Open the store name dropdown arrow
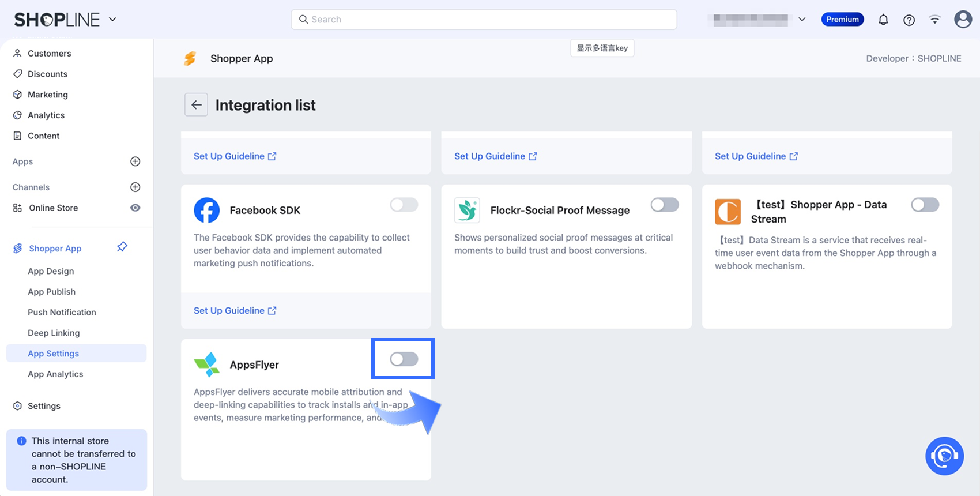Image resolution: width=980 pixels, height=496 pixels. coord(802,20)
